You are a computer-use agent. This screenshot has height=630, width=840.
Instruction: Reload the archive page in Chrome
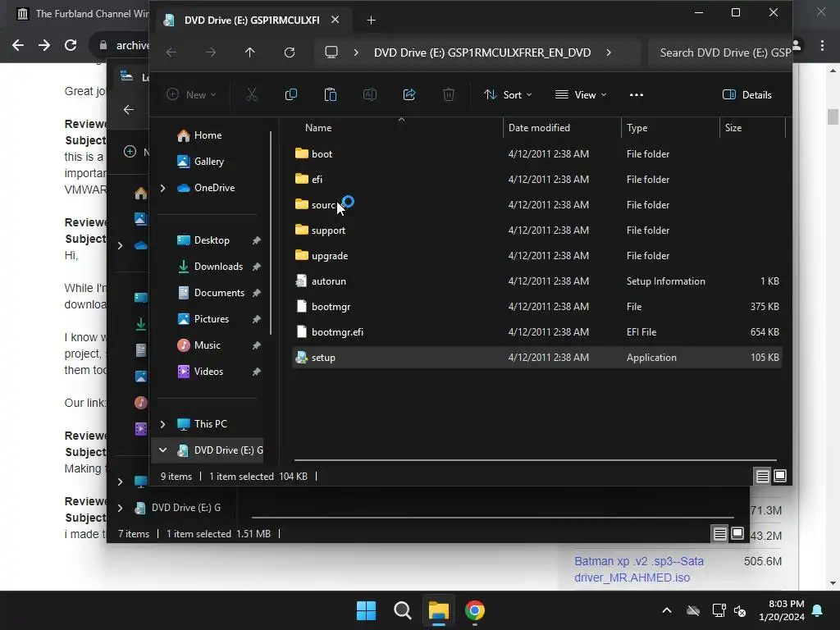(71, 46)
